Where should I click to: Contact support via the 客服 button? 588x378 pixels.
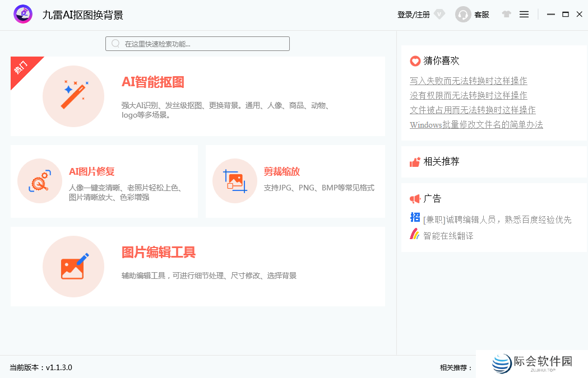point(481,14)
